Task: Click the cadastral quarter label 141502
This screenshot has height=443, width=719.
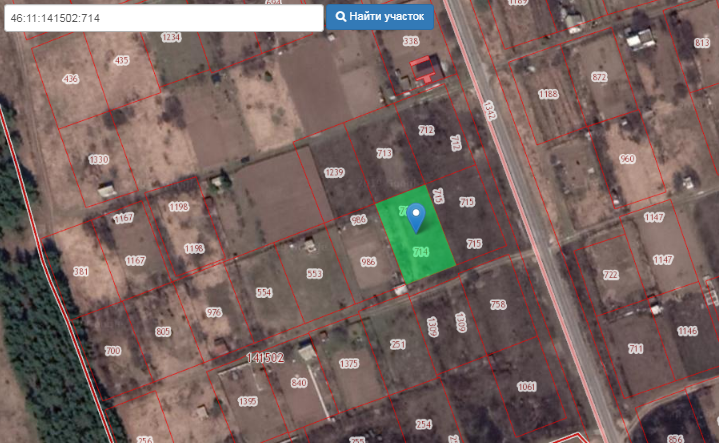Action: click(x=265, y=357)
